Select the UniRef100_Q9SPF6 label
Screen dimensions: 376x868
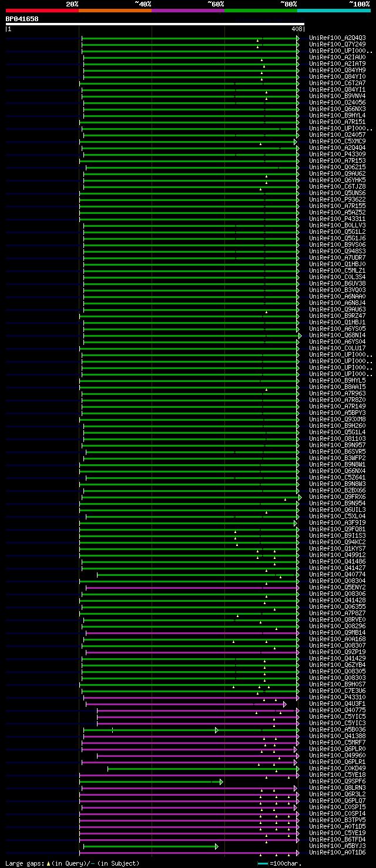pos(337,781)
